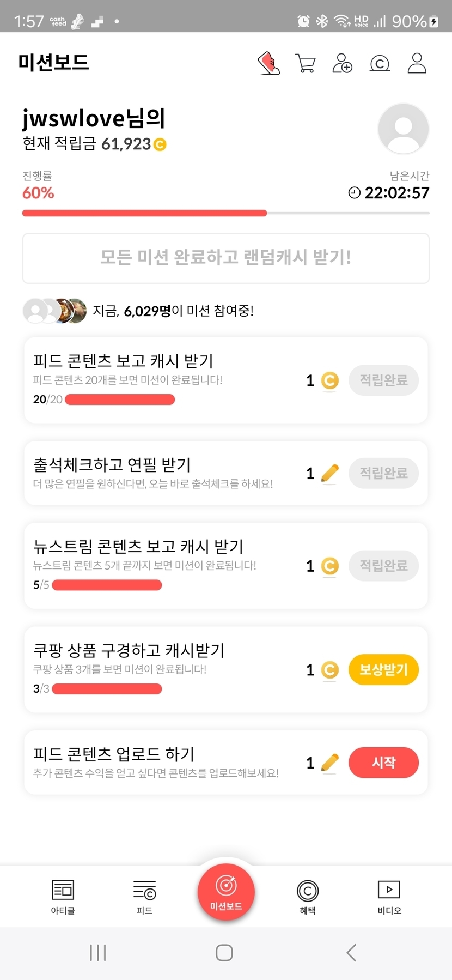Tap 적립완료 on attendance check mission
Screen dimensions: 452x980
[x=383, y=473]
